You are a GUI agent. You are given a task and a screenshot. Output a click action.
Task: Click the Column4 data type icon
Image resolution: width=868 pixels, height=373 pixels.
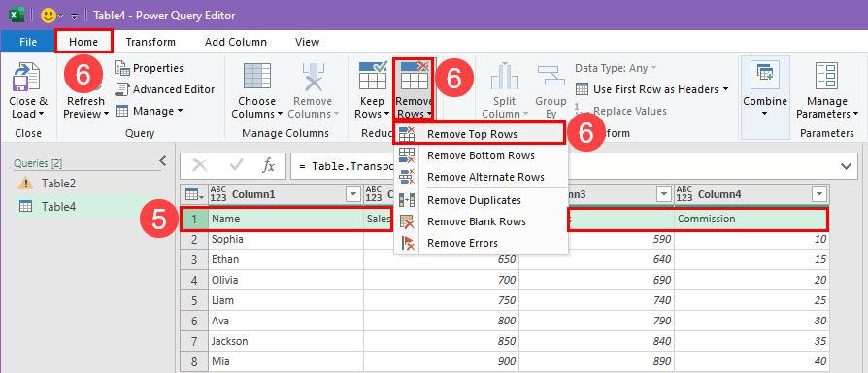click(684, 195)
